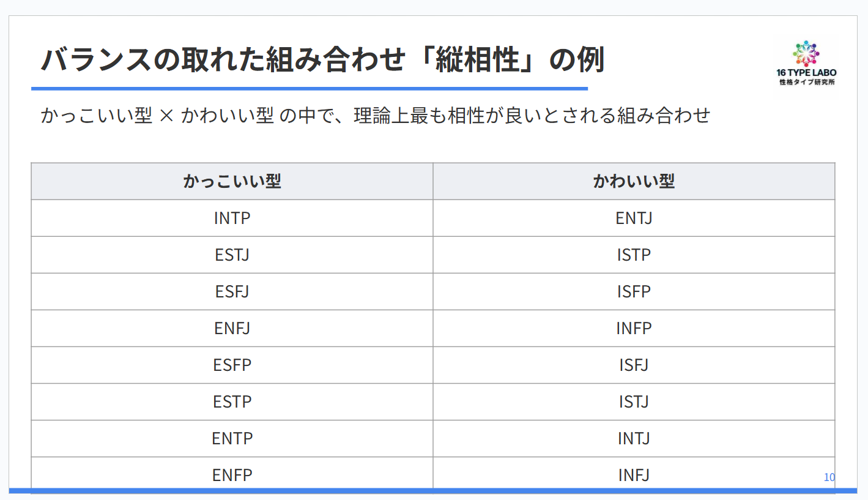Image resolution: width=868 pixels, height=500 pixels.
Task: Select the ISTJ table cell
Action: point(634,401)
